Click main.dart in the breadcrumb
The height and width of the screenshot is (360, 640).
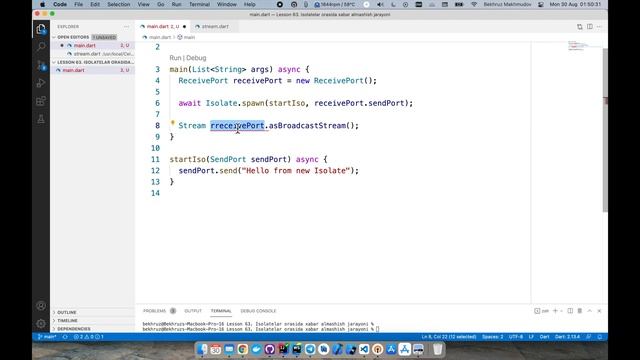tap(160, 37)
